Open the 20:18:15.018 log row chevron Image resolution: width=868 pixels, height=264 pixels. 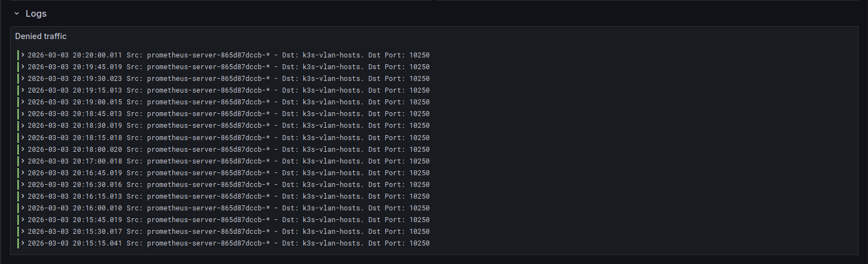click(x=23, y=137)
